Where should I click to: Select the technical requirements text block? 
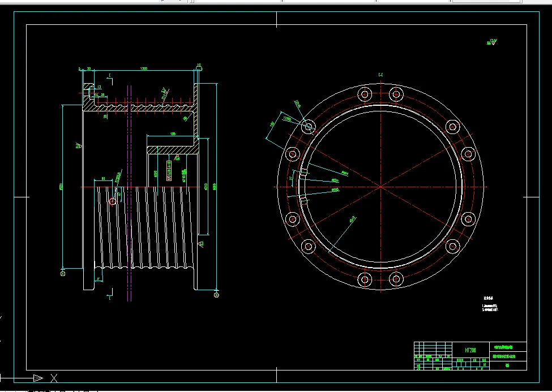click(x=490, y=304)
